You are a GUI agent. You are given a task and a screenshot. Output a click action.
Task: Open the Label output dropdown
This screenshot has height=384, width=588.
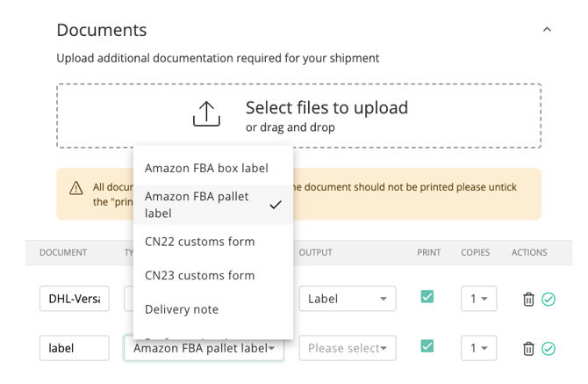click(x=348, y=299)
